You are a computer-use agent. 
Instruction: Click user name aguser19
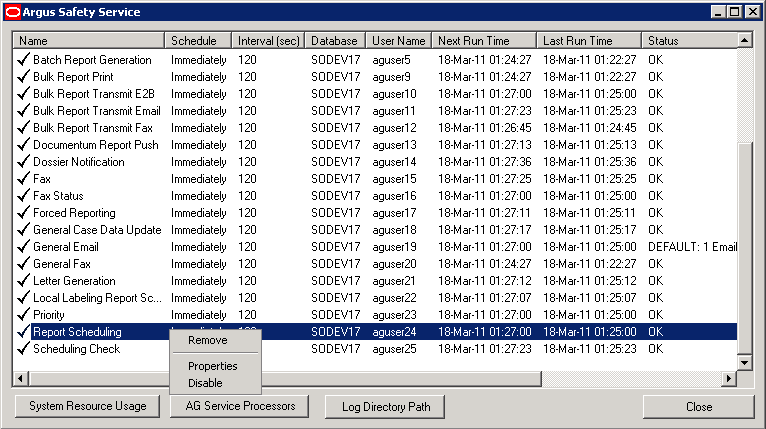click(x=394, y=247)
